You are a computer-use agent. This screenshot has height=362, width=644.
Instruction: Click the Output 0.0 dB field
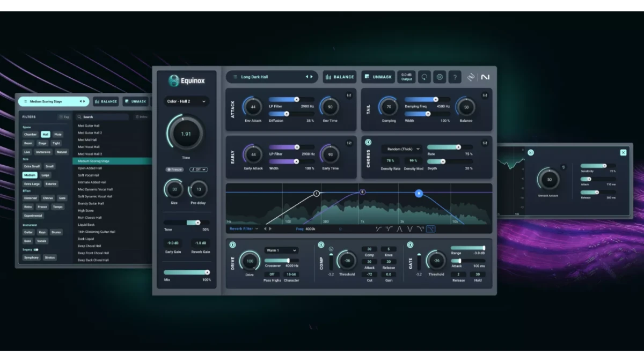point(406,77)
